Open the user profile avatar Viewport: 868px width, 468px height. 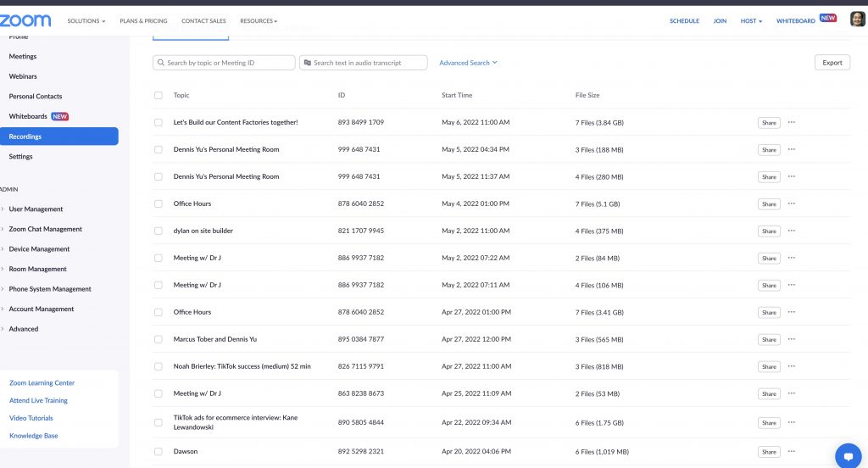857,19
